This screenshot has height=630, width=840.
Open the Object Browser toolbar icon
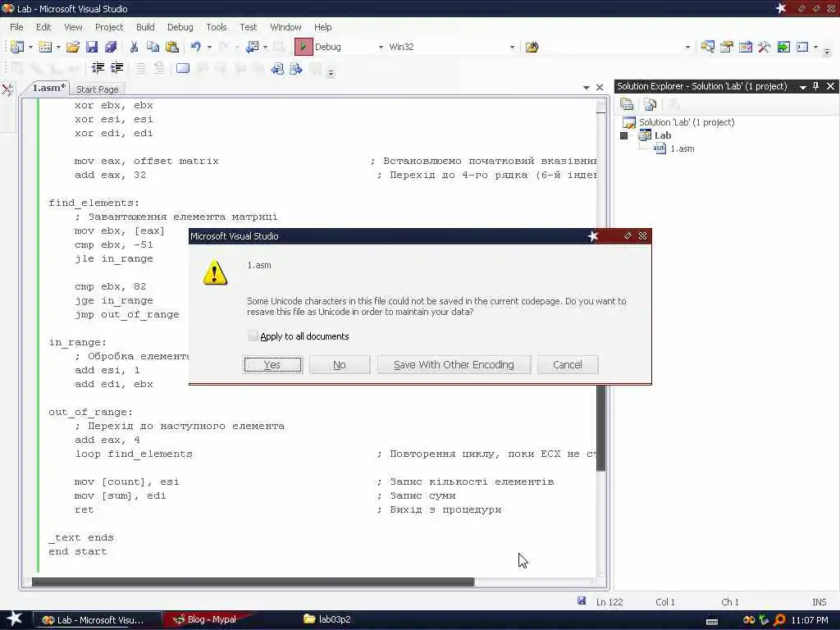(x=745, y=47)
